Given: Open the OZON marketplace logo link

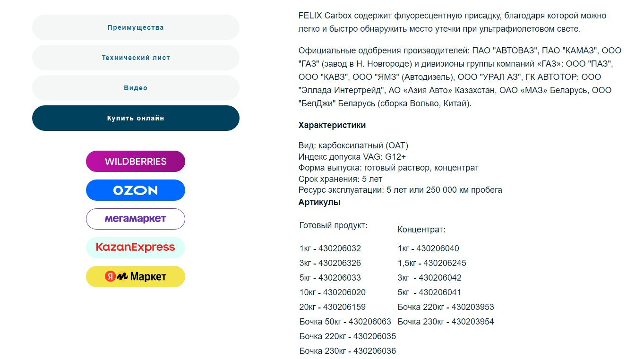Looking at the screenshot, I should [x=136, y=190].
